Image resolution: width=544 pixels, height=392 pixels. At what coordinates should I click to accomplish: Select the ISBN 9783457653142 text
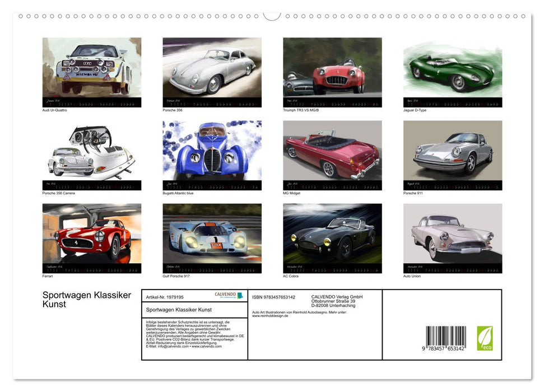274,296
